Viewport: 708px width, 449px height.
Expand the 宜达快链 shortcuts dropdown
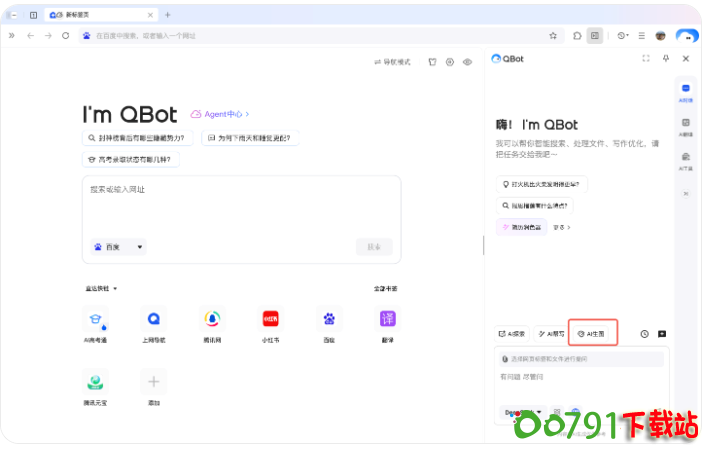101,288
